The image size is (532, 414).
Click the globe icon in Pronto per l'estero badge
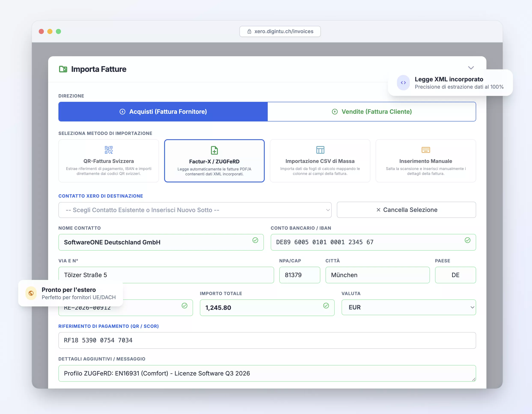click(x=31, y=293)
